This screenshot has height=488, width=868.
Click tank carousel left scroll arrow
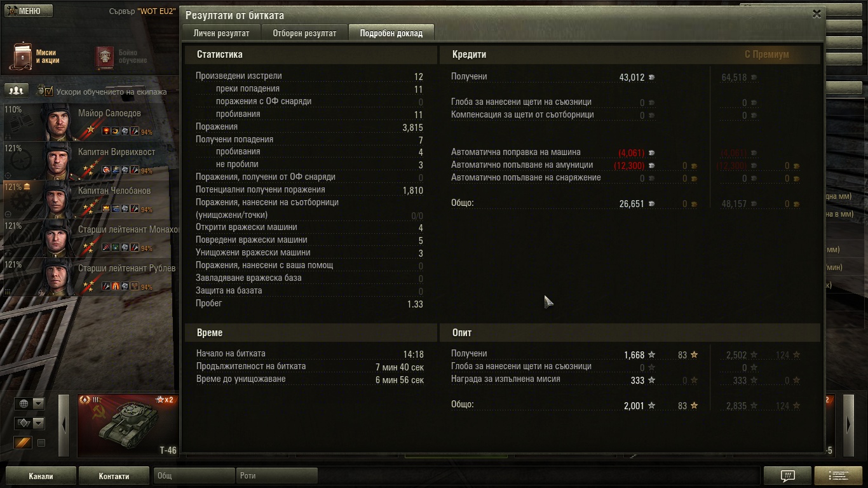tap(64, 425)
